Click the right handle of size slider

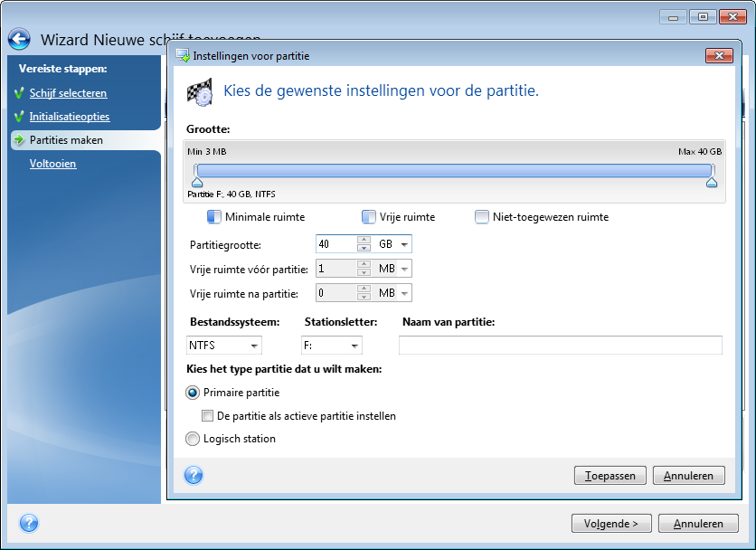(712, 182)
